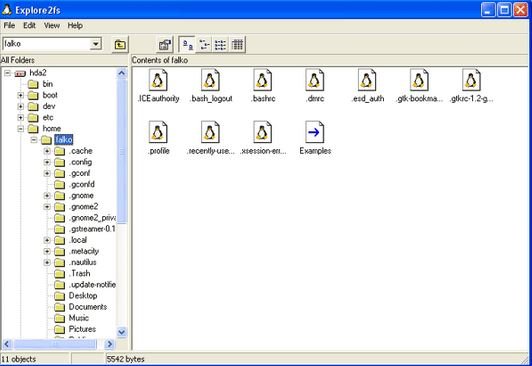Click the .gconfd folder icon
This screenshot has width=532, height=366.
click(59, 185)
